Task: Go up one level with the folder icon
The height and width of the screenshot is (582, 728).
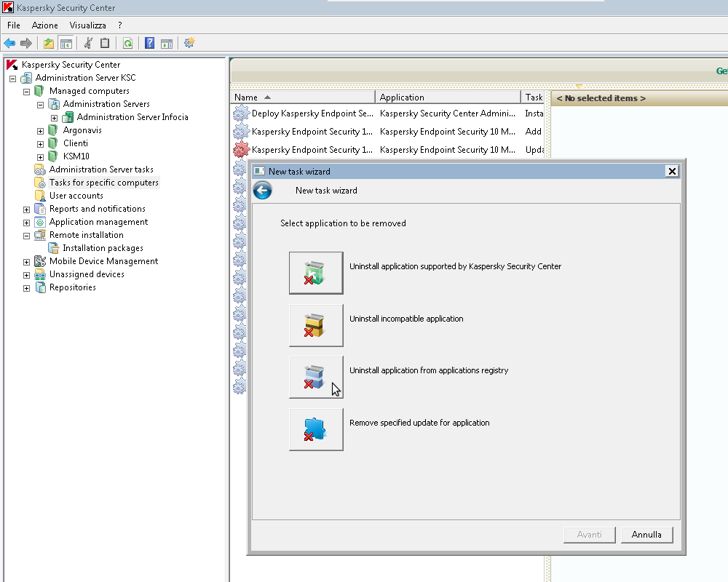Action: 48,43
